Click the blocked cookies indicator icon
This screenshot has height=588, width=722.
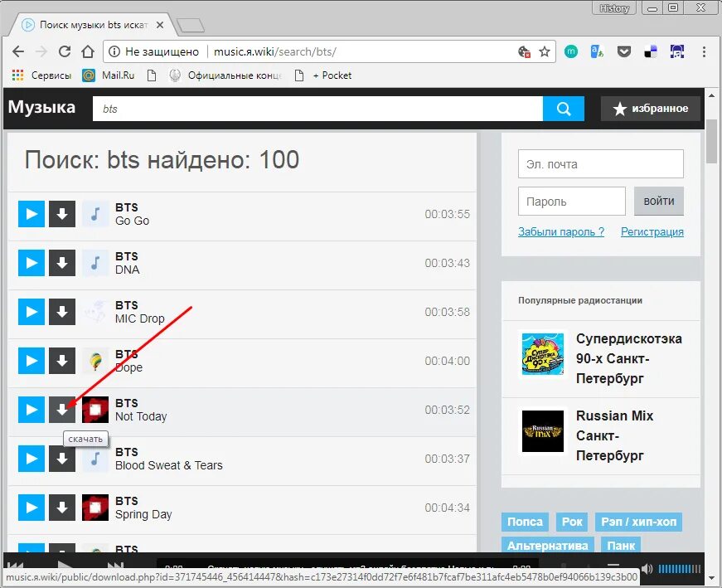(x=524, y=51)
